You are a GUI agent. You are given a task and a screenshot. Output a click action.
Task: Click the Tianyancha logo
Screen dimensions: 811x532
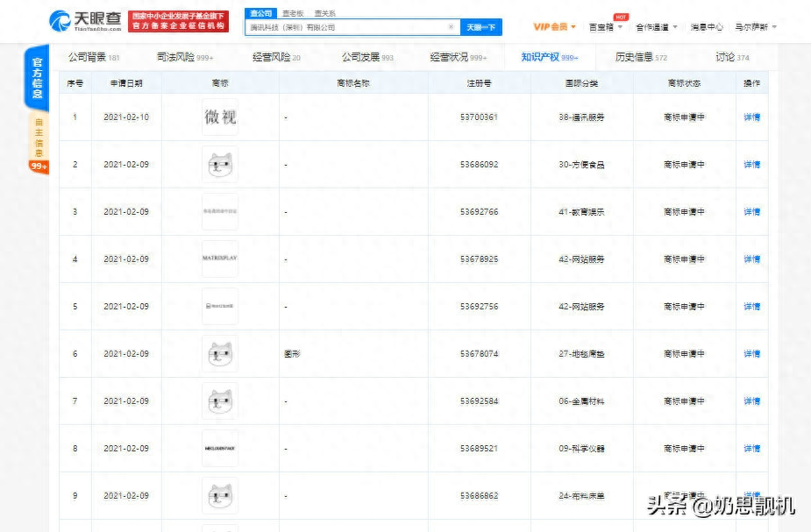click(x=86, y=21)
